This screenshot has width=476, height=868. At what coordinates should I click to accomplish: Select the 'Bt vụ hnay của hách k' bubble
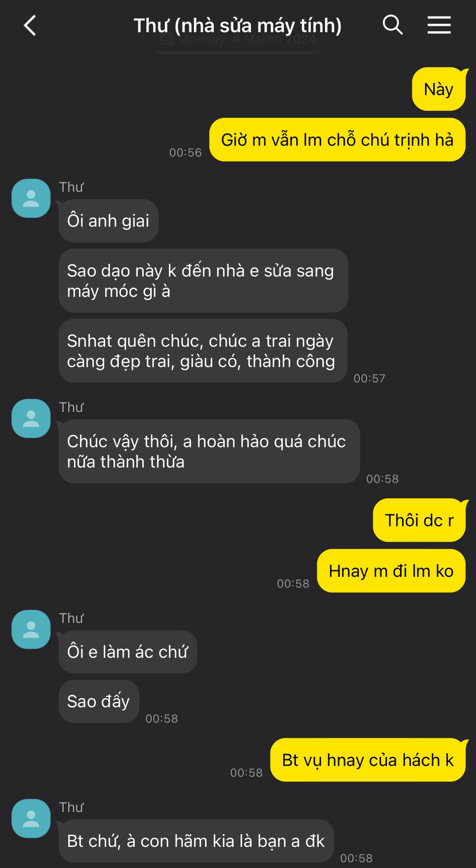coord(368,760)
